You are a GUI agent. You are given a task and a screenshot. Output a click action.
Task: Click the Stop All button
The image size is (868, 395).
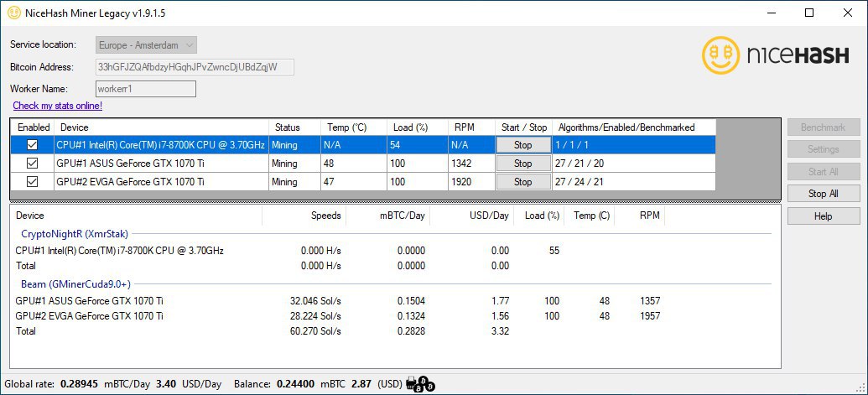[824, 194]
